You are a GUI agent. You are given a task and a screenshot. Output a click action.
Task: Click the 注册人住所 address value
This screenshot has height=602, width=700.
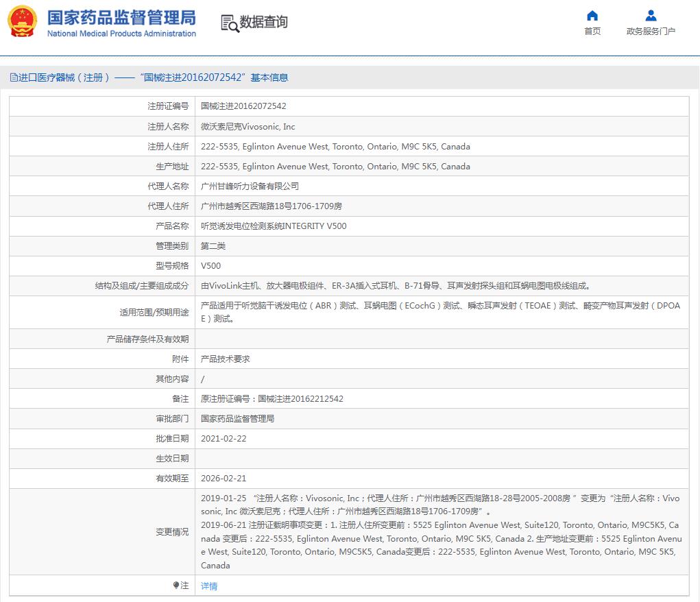click(x=335, y=147)
